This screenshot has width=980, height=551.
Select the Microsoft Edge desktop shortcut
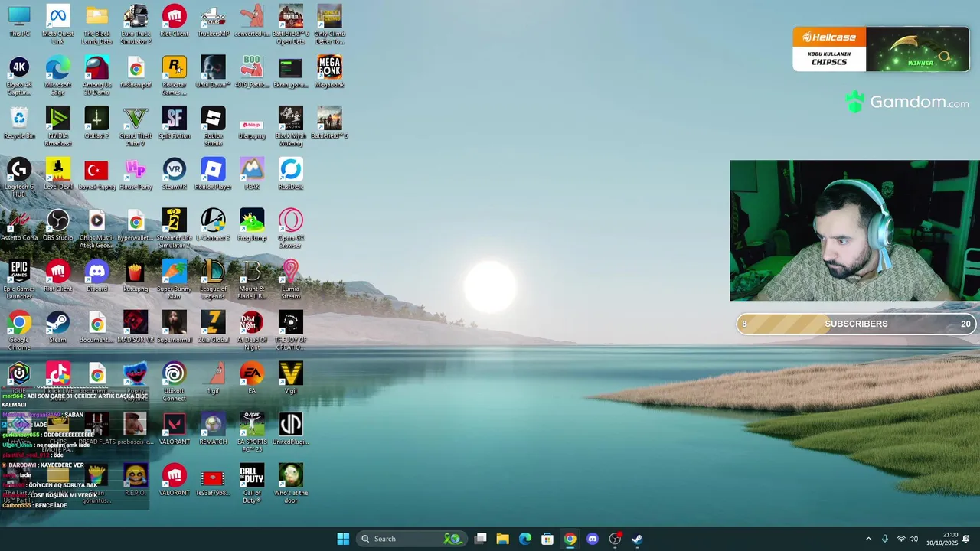tap(58, 75)
